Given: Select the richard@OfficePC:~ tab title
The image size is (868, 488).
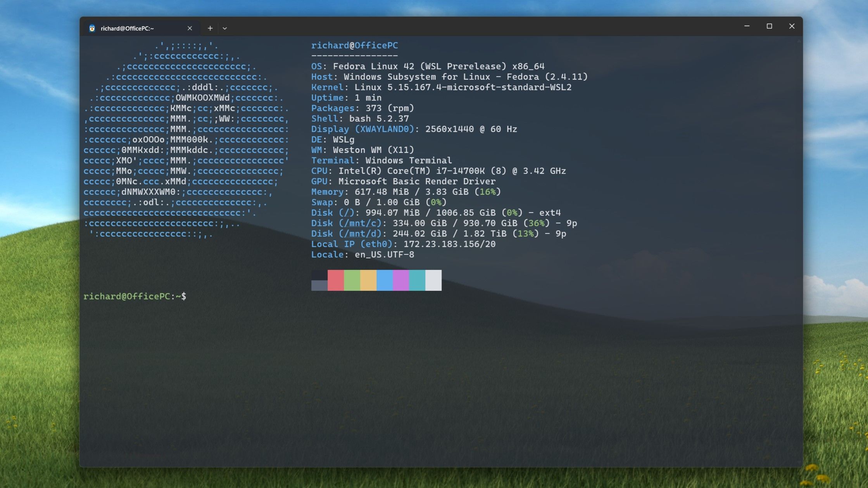Looking at the screenshot, I should coord(127,28).
